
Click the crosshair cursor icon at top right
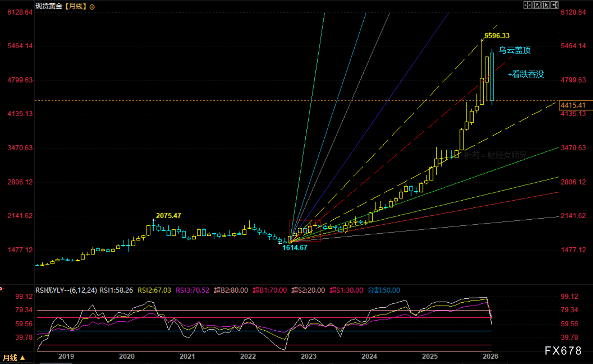(527, 5)
